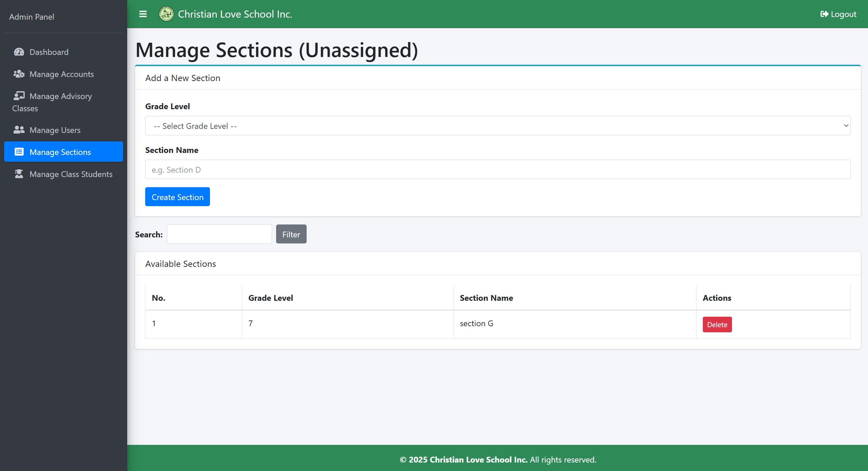Screen dimensions: 868x471
Task: Open Manage Advisory Classes from the sidebar
Action: coord(60,97)
